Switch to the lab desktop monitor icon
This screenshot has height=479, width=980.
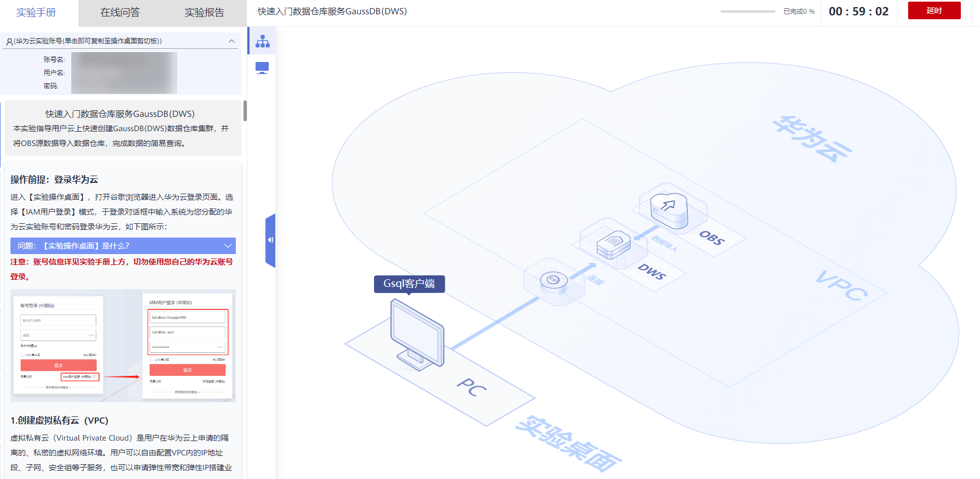point(262,68)
